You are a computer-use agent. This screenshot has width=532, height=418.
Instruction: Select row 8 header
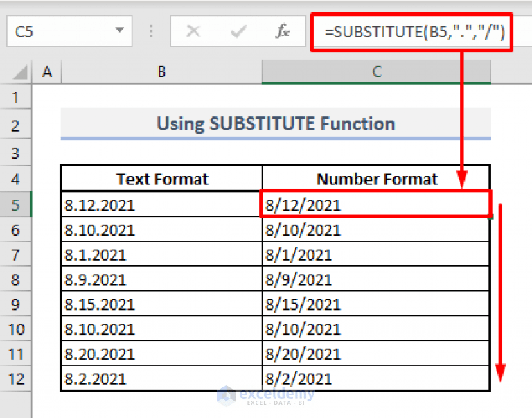[16, 279]
